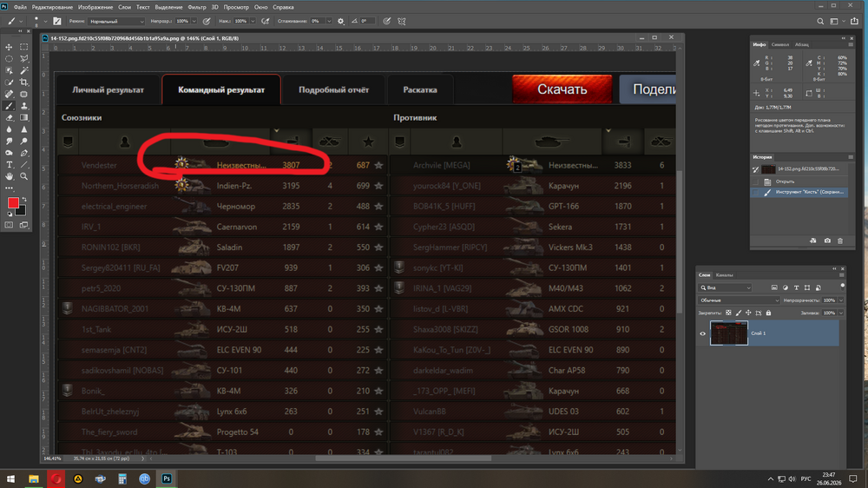This screenshot has width=868, height=488.
Task: Click the red foreground color swatch
Action: [13, 202]
